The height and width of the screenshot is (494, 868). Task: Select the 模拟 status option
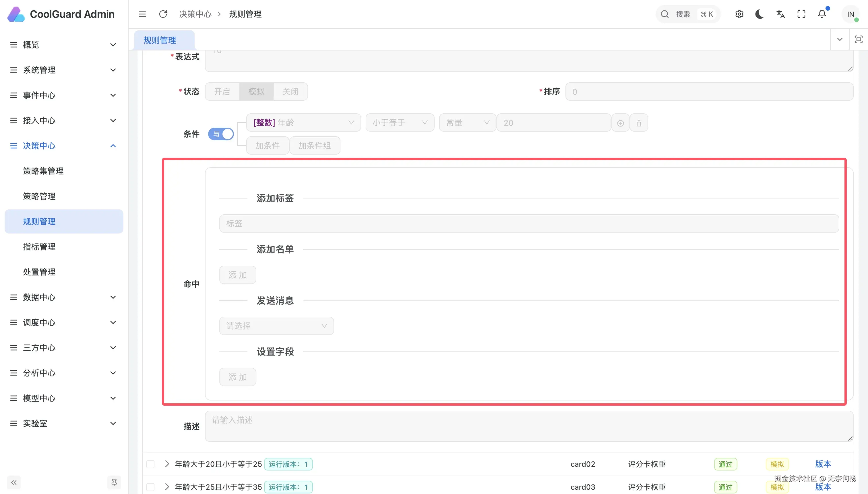(x=256, y=92)
